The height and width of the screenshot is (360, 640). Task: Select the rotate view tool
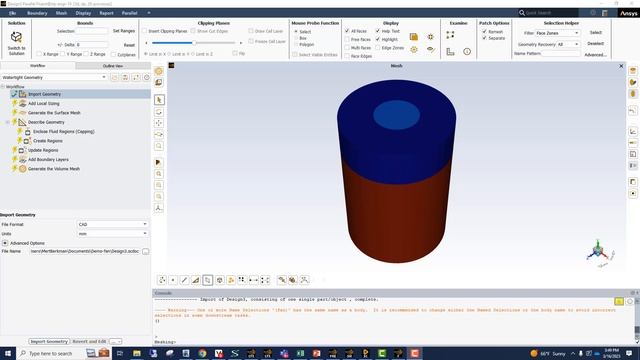pos(159,112)
